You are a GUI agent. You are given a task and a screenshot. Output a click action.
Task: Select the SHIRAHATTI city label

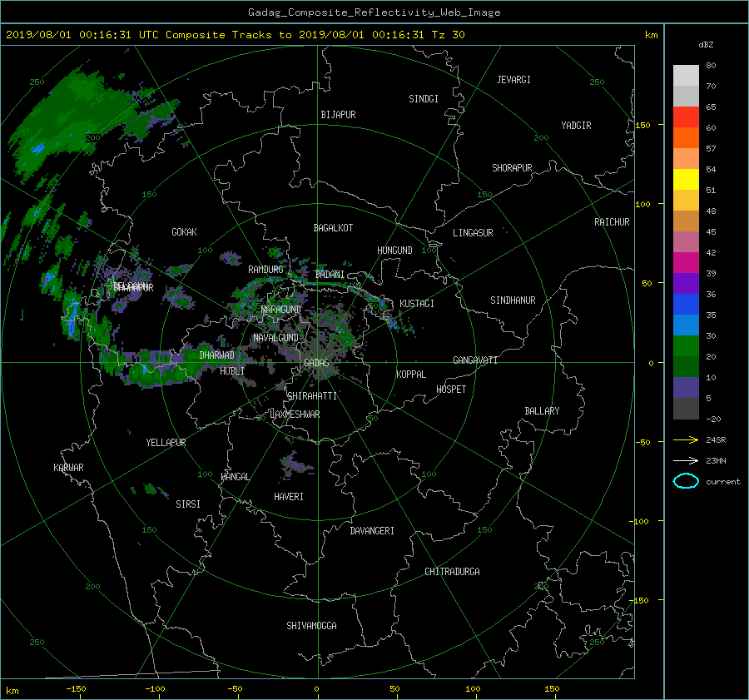tap(312, 396)
